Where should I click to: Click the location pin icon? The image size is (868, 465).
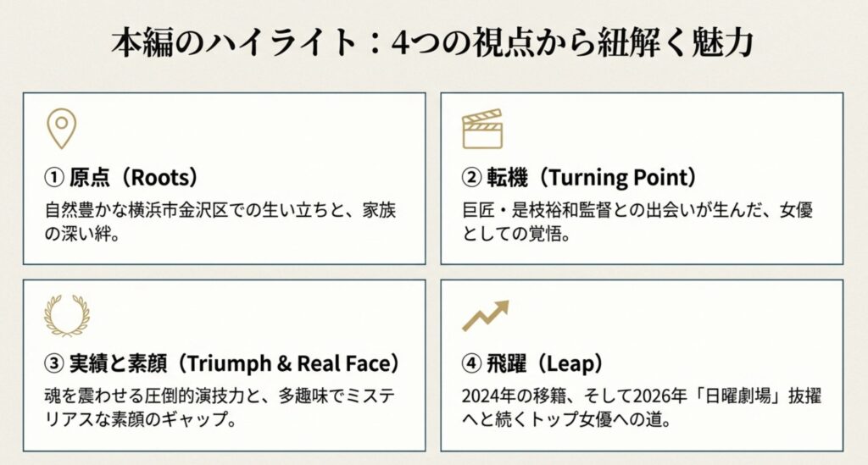point(61,129)
